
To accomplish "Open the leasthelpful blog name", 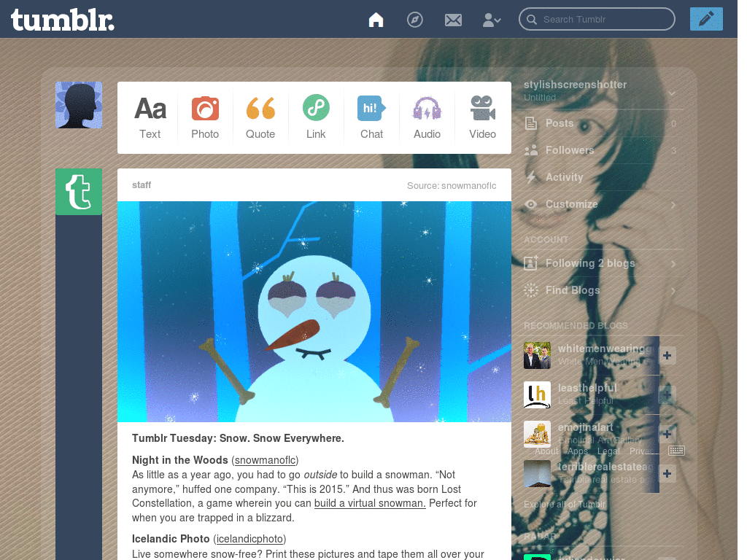I will pos(587,388).
